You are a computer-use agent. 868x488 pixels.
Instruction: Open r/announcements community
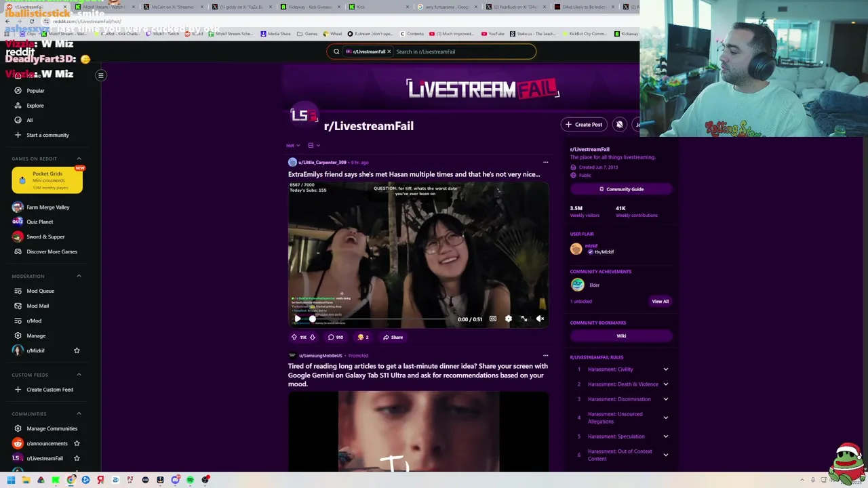[40, 443]
